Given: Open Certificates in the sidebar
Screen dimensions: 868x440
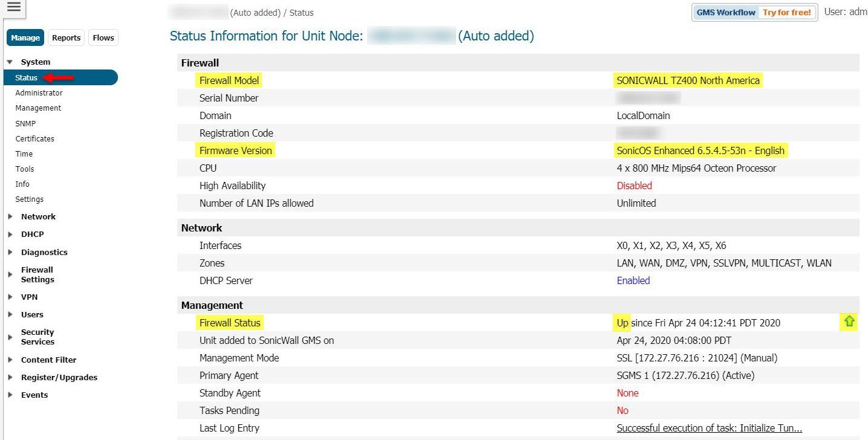Looking at the screenshot, I should [x=34, y=138].
